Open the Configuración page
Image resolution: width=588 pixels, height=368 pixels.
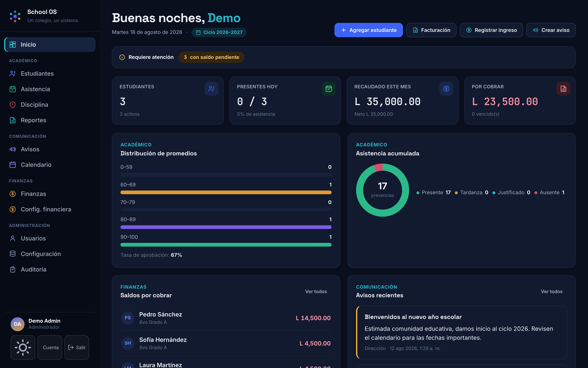click(50, 254)
